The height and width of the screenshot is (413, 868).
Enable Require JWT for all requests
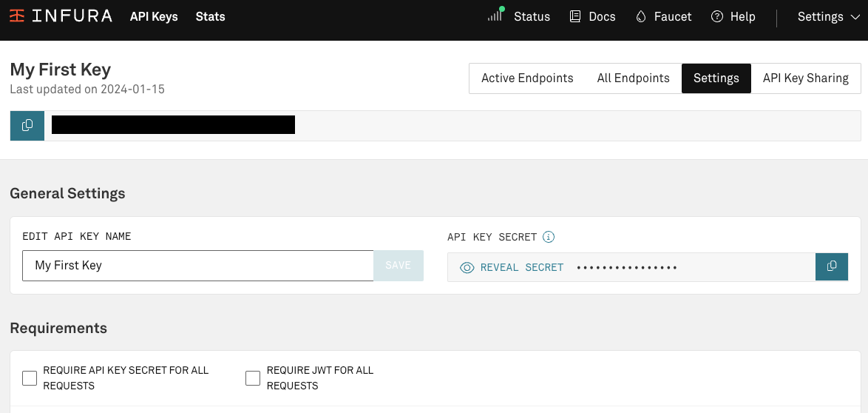pyautogui.click(x=253, y=378)
